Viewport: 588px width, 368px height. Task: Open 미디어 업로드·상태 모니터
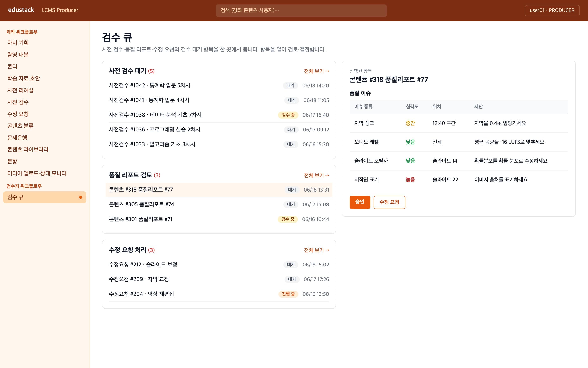(45, 173)
